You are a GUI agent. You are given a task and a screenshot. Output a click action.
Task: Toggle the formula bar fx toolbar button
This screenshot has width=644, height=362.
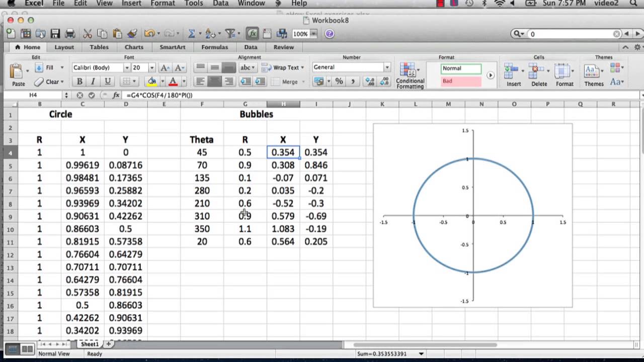[253, 34]
